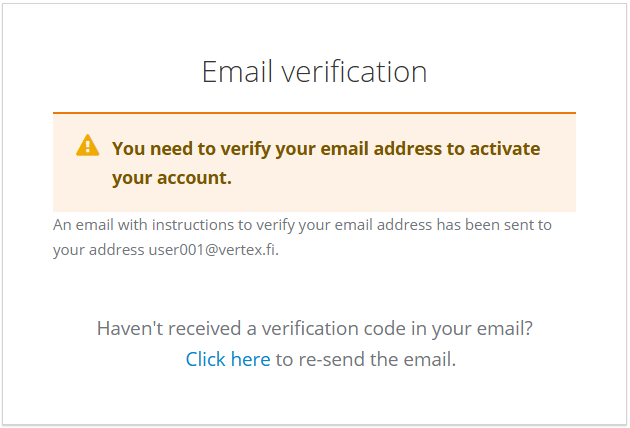Image resolution: width=630 pixels, height=428 pixels.
Task: Click the orange line above the alert banner
Action: tap(315, 112)
